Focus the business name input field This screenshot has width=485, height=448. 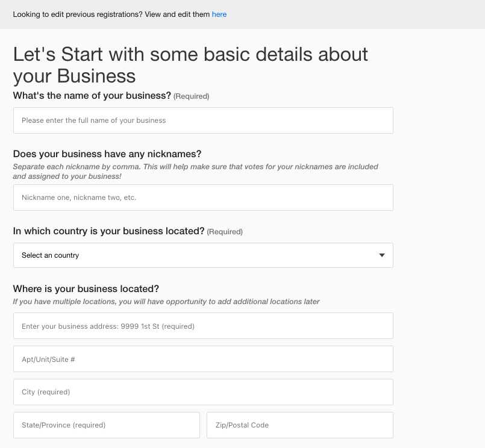click(x=203, y=120)
